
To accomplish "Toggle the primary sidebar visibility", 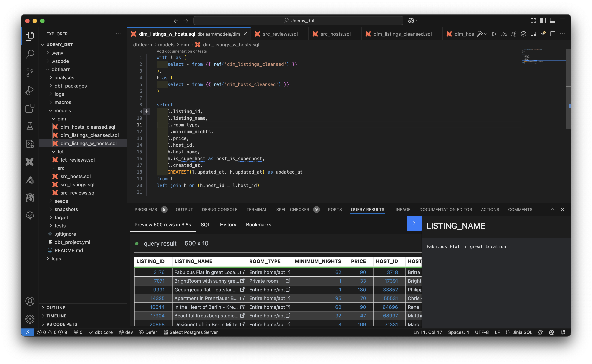I will coord(543,21).
